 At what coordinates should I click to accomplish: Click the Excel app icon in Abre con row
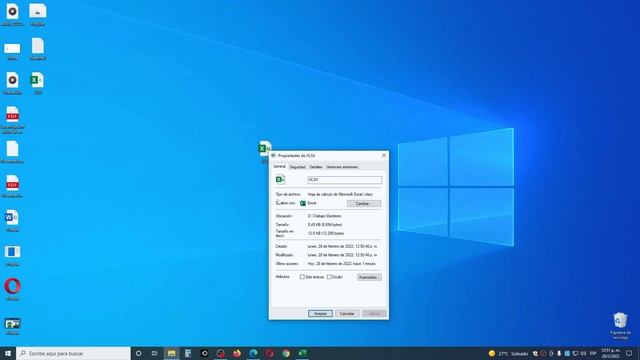[303, 203]
